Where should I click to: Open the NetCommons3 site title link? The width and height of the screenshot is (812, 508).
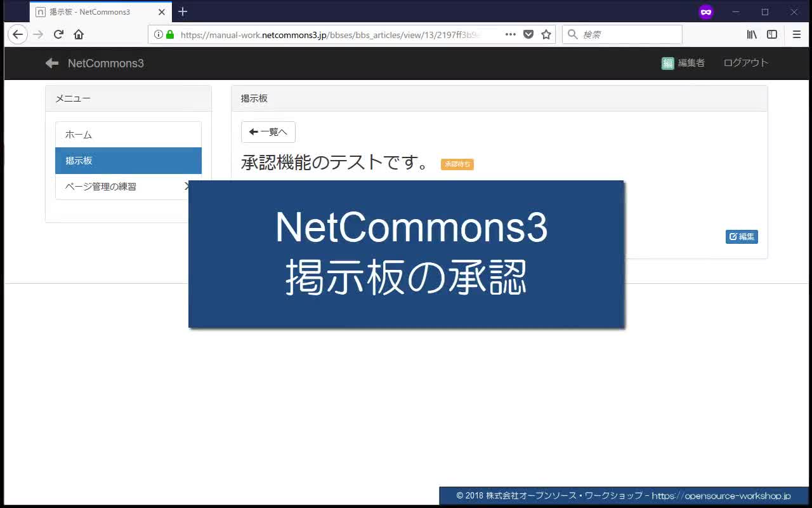pos(106,63)
